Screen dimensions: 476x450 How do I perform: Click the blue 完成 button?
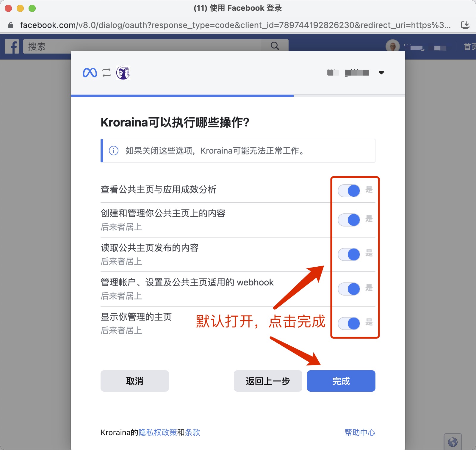click(x=341, y=381)
